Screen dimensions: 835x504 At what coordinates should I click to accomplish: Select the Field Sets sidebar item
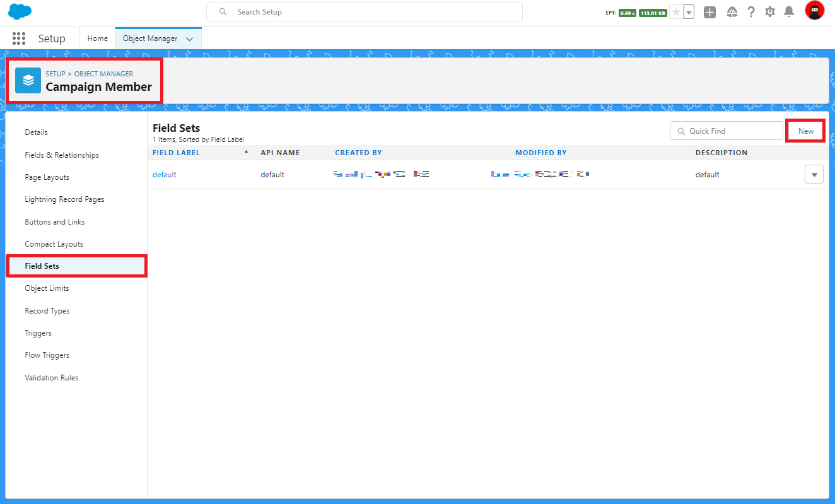point(41,266)
